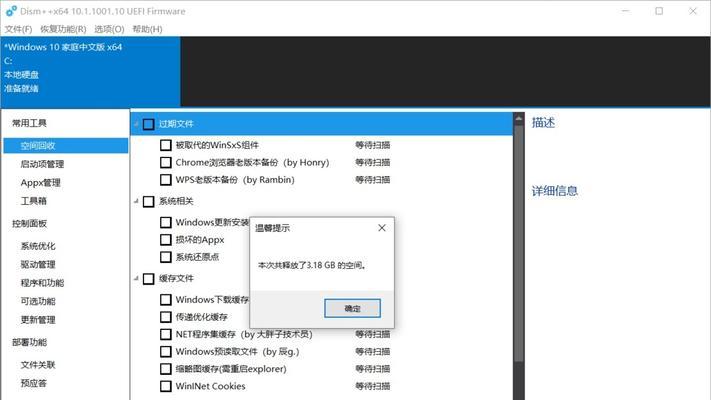Check Windows下载缓存 checkbox
The image size is (711, 400).
click(x=166, y=300)
